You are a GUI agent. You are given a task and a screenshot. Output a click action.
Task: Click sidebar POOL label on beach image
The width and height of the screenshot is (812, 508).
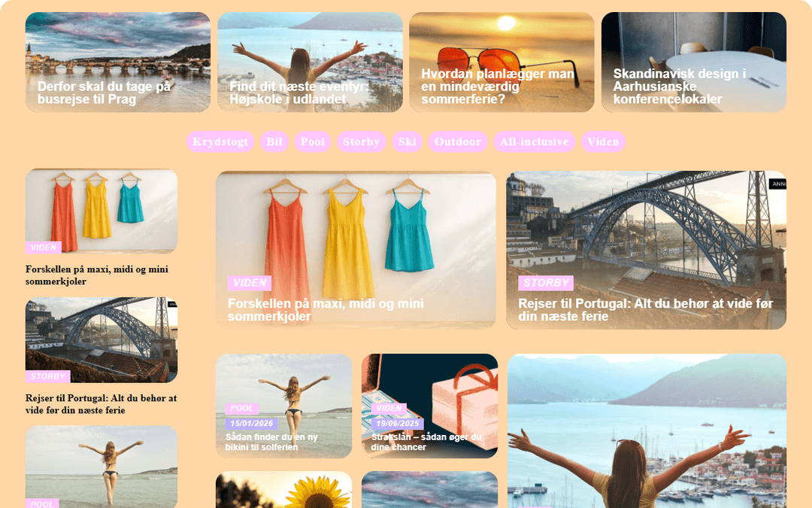click(42, 503)
